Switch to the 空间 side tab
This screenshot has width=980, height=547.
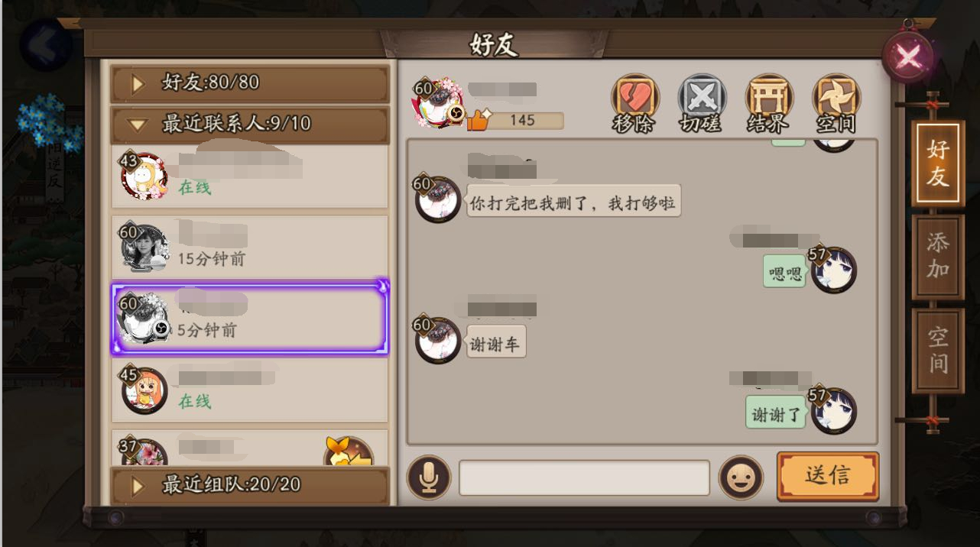coord(937,351)
